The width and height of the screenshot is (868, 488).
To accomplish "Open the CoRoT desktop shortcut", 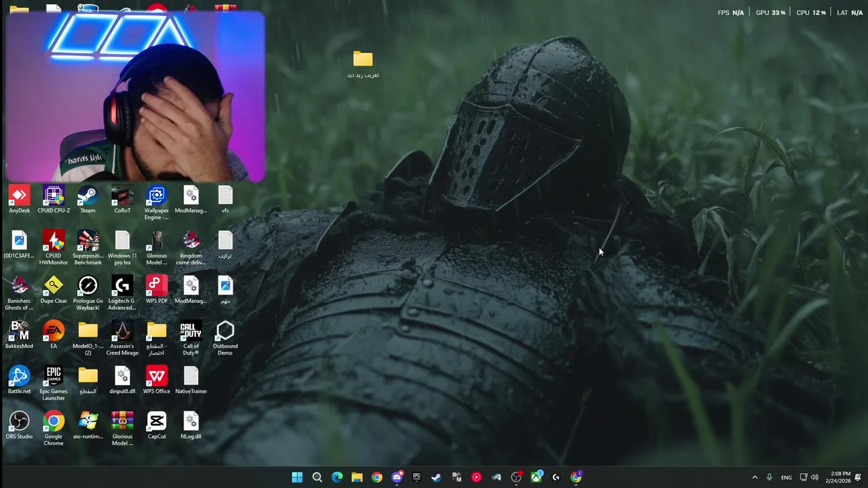I will [122, 200].
